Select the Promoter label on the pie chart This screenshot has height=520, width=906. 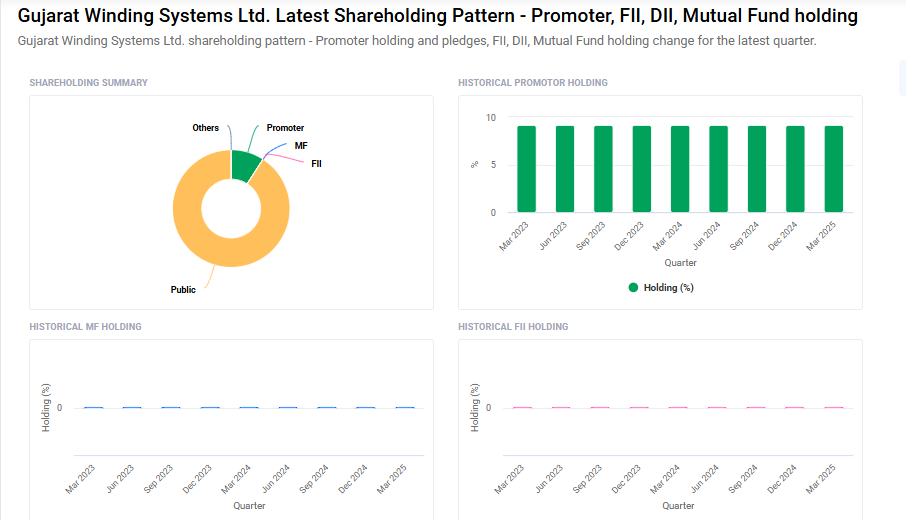pyautogui.click(x=285, y=128)
